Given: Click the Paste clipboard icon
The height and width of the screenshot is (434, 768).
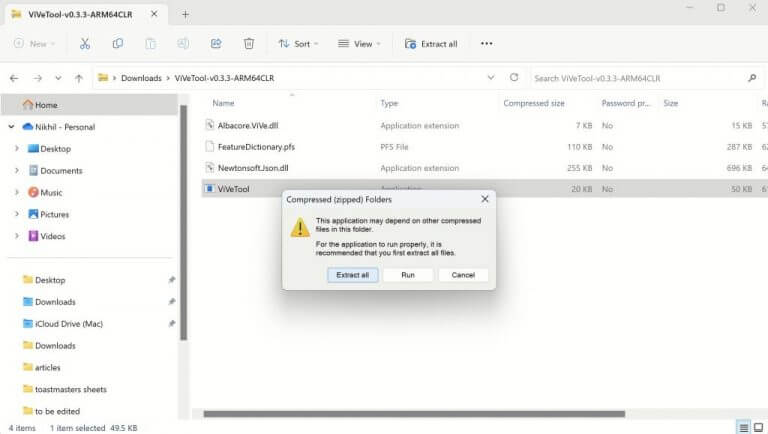Looking at the screenshot, I should point(150,44).
